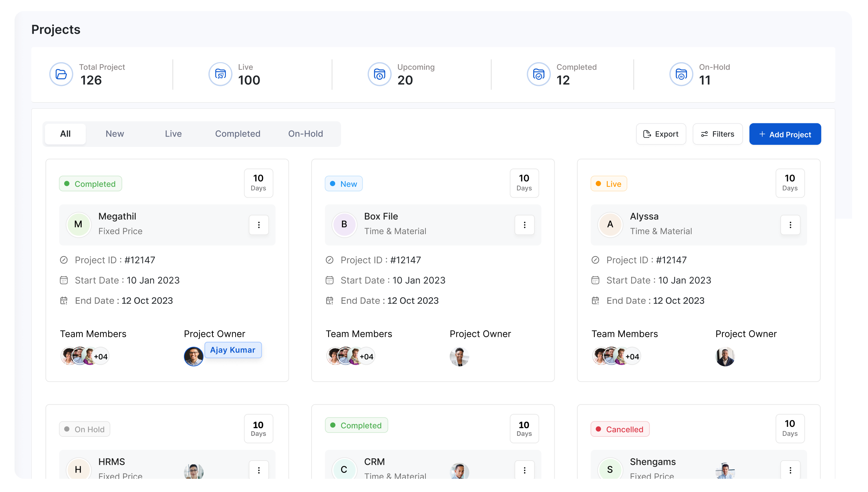Click the On Hold status badge on HRMS
868x492 pixels.
pyautogui.click(x=84, y=429)
